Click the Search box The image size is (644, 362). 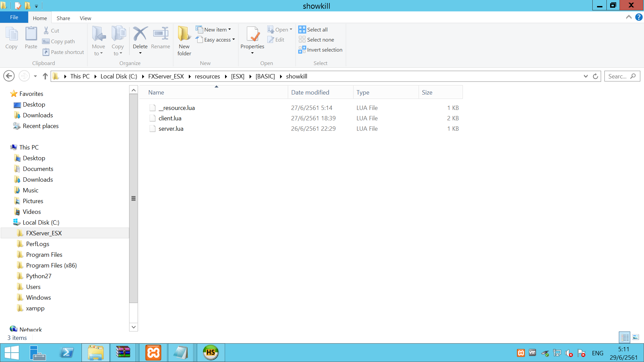[x=622, y=76]
